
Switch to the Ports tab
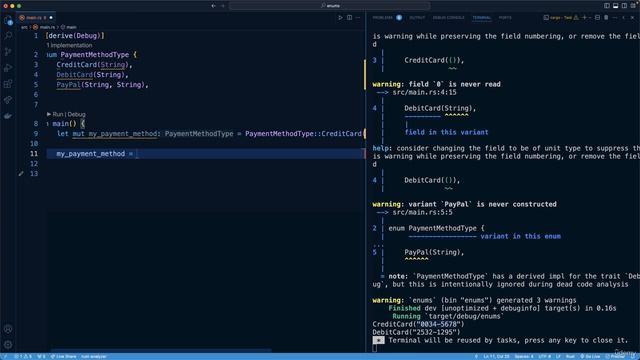point(505,18)
